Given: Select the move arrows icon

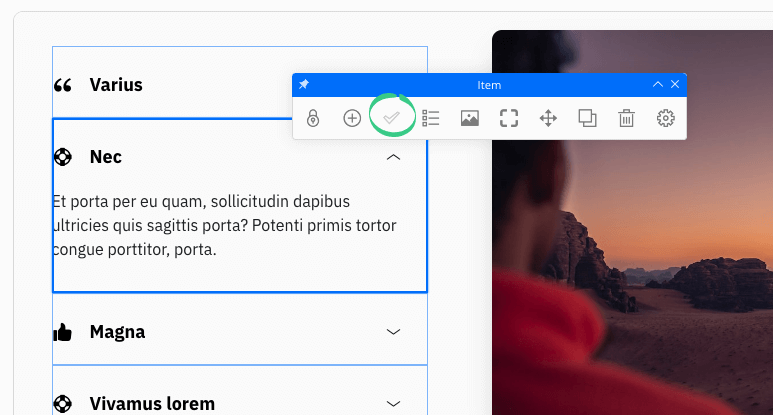Looking at the screenshot, I should 548,118.
